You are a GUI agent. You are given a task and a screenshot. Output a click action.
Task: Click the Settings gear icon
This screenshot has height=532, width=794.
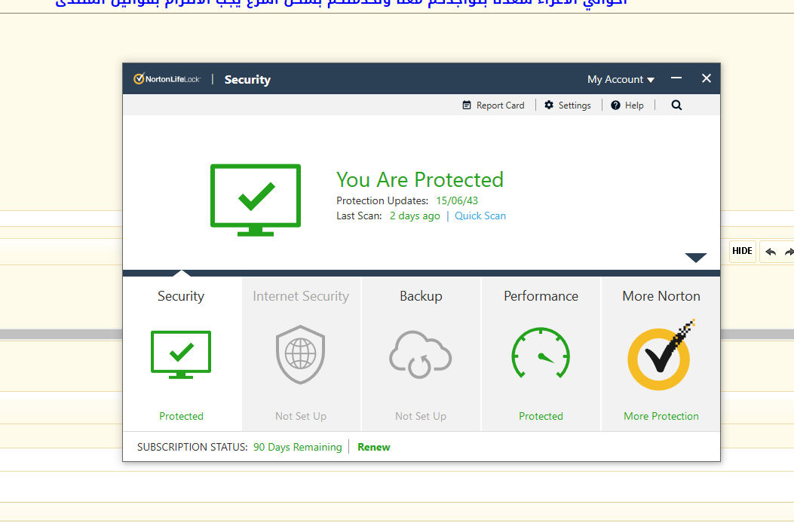click(x=549, y=105)
